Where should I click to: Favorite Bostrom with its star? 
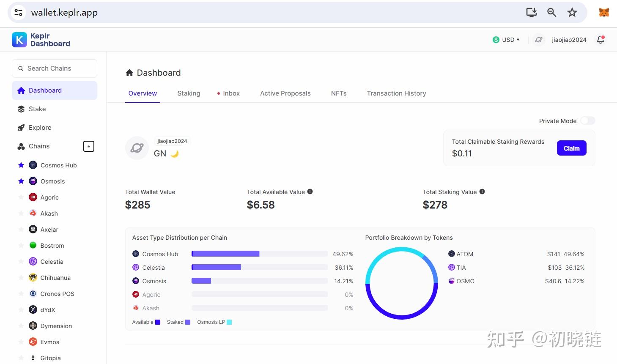[x=21, y=246]
